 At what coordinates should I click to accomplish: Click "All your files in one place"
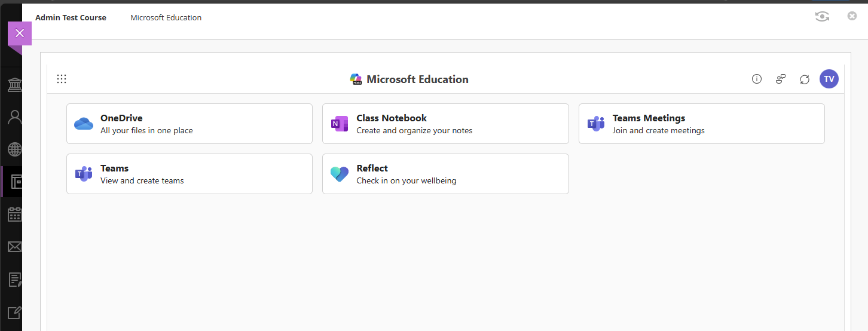146,130
